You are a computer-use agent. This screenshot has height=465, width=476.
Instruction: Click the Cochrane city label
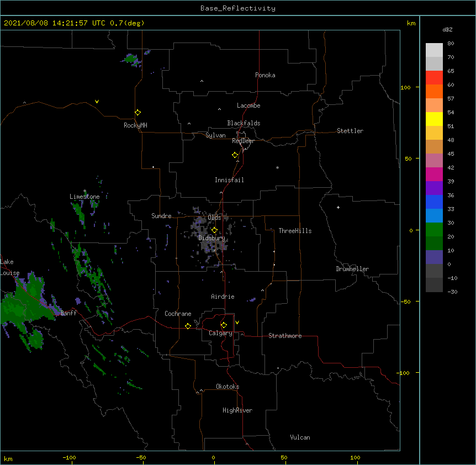[x=178, y=314]
